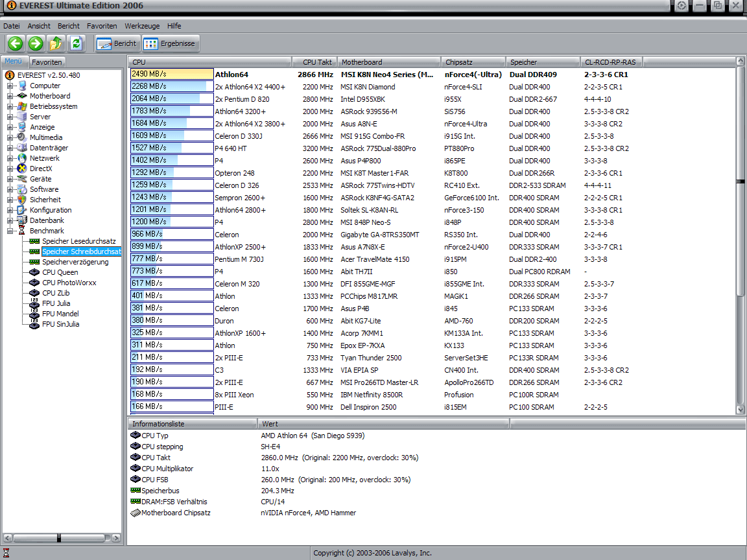
Task: Click the FPU Julia icon
Action: [34, 303]
